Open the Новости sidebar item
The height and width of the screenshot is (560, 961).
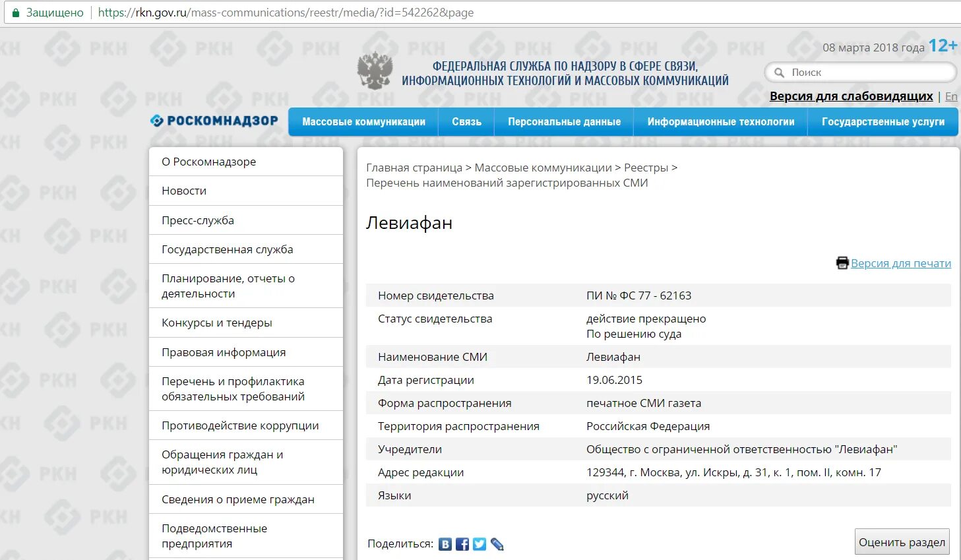click(x=246, y=191)
